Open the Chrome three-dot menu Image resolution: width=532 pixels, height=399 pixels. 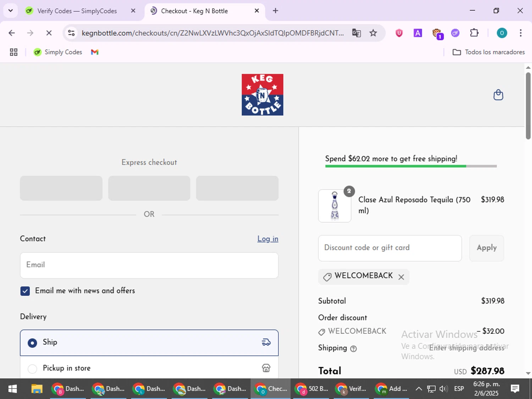tap(521, 33)
